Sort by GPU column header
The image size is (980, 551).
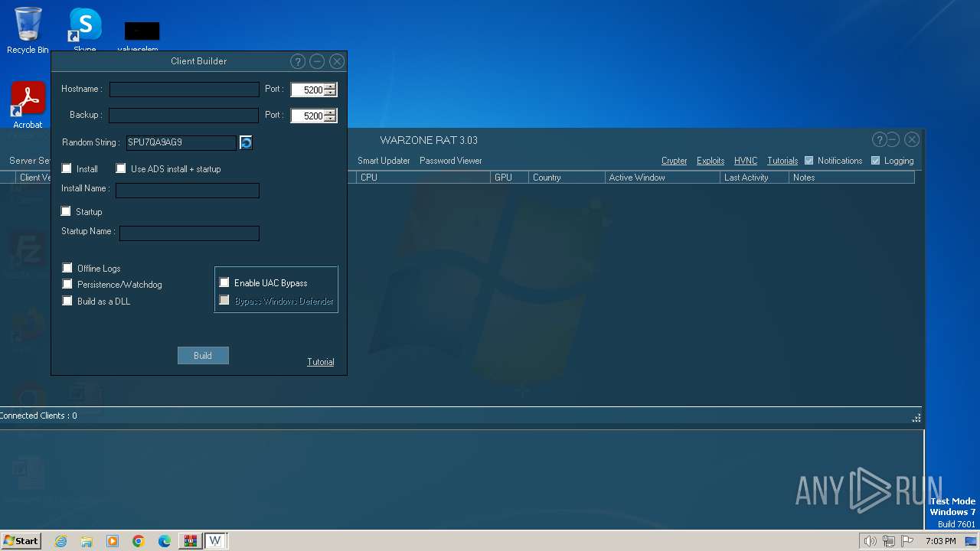pos(509,178)
